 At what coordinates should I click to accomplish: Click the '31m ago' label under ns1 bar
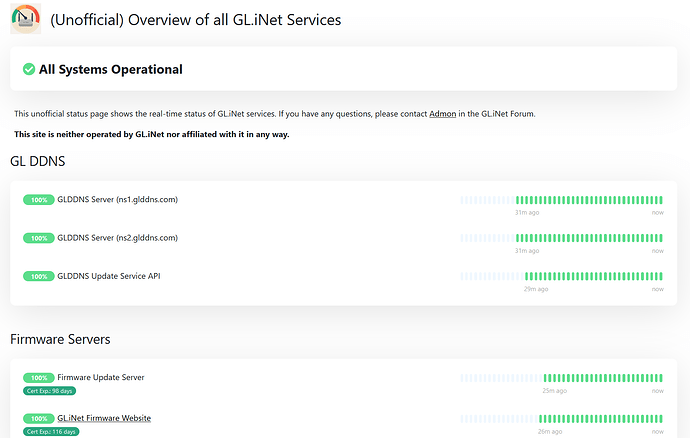(527, 213)
